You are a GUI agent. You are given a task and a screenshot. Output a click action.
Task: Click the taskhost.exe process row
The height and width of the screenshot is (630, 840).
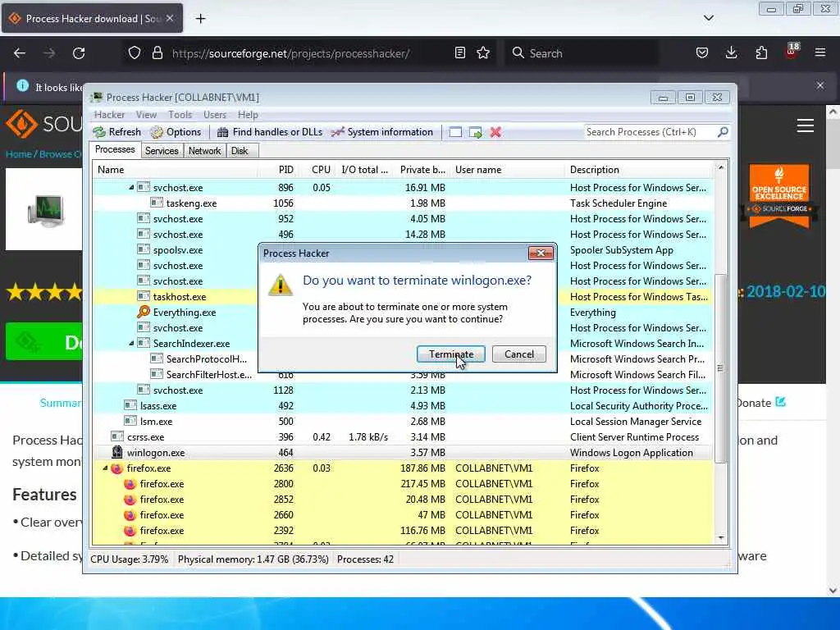point(402,297)
